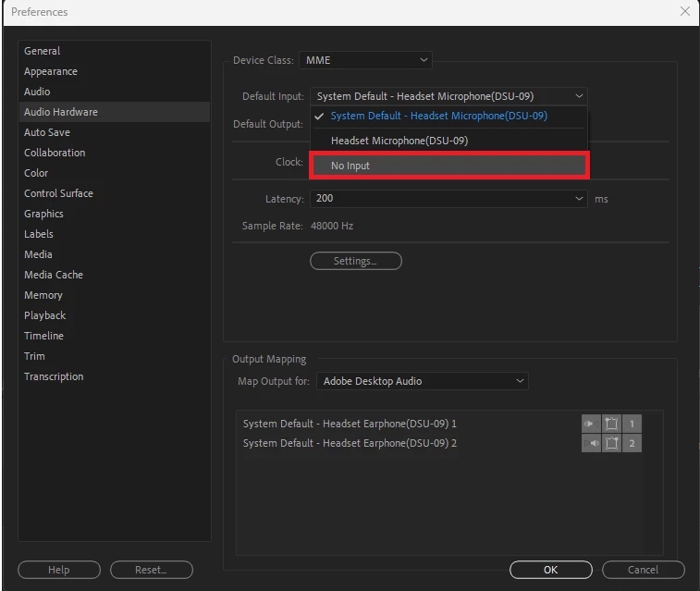The width and height of the screenshot is (700, 591).
Task: Click the Cancel button
Action: (x=644, y=570)
